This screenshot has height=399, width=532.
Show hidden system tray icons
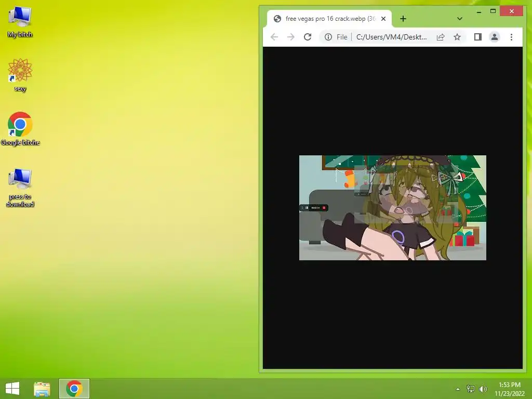tap(458, 389)
